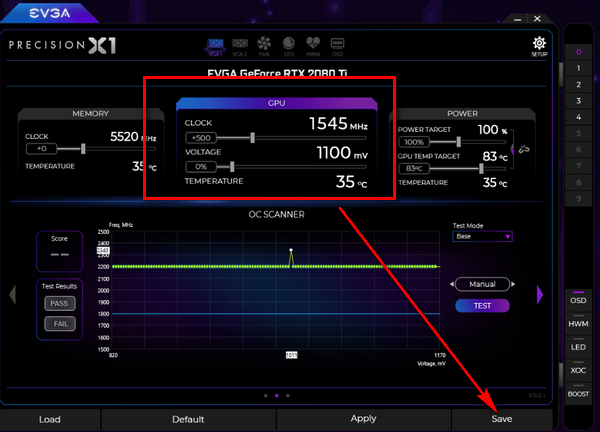Image resolution: width=600 pixels, height=432 pixels.
Task: Click the Save button
Action: tap(502, 419)
